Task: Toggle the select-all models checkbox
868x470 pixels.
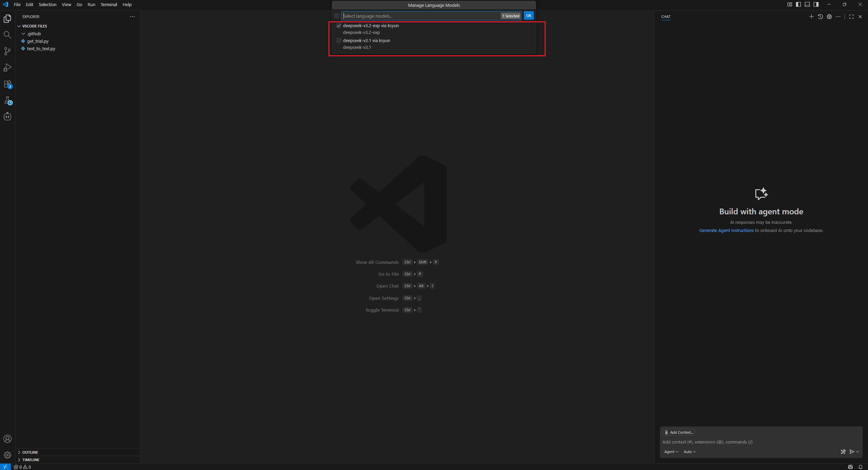Action: pyautogui.click(x=337, y=16)
